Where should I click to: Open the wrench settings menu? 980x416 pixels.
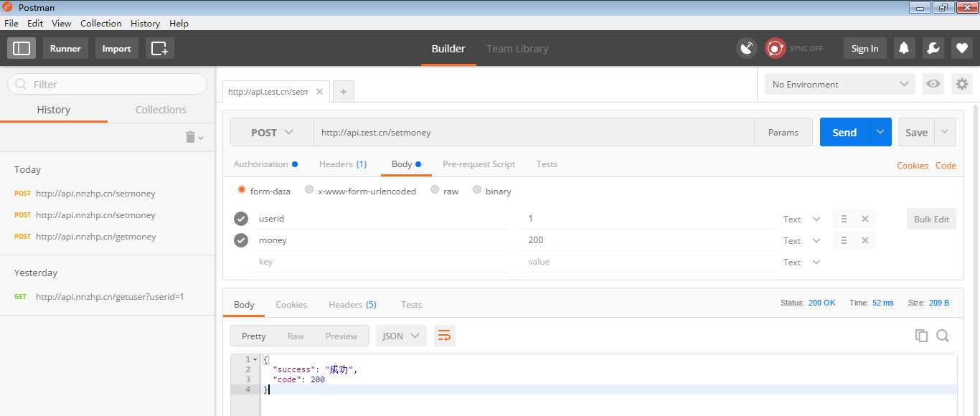coord(933,48)
